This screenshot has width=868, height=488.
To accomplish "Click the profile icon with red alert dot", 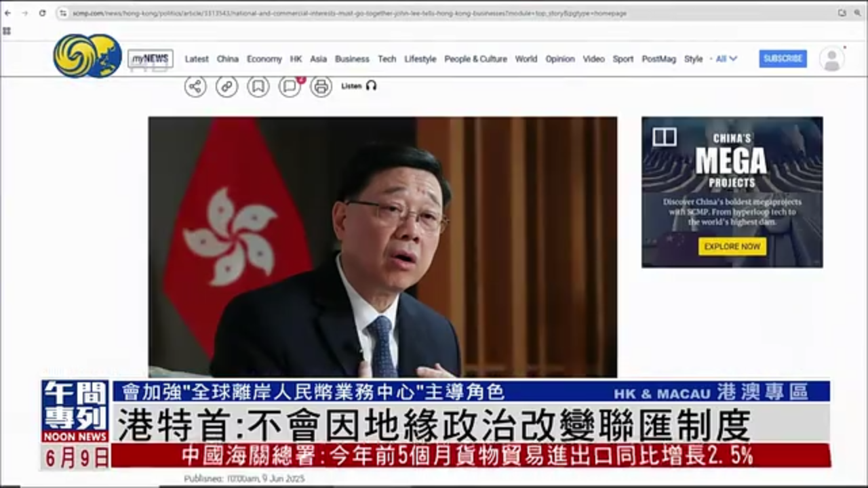I will 832,59.
